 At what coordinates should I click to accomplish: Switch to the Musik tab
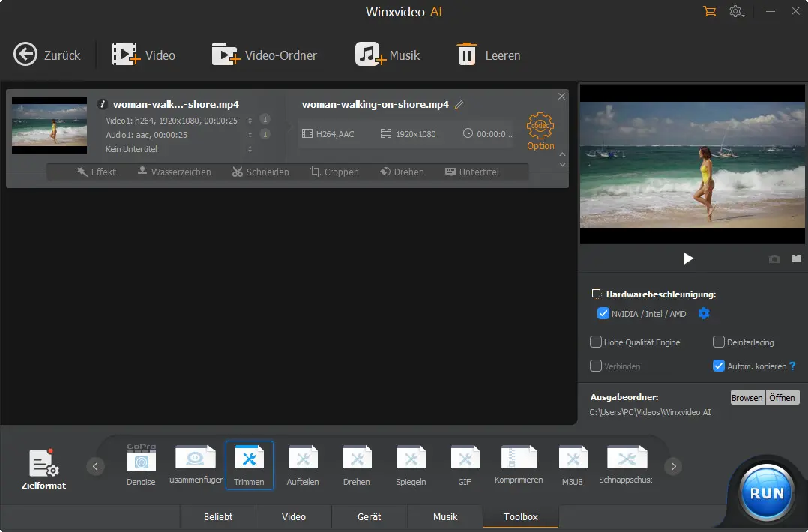click(x=445, y=516)
